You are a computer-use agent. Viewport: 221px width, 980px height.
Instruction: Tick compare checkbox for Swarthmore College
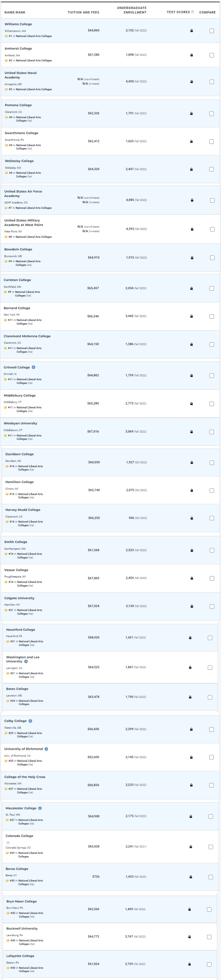(x=211, y=142)
